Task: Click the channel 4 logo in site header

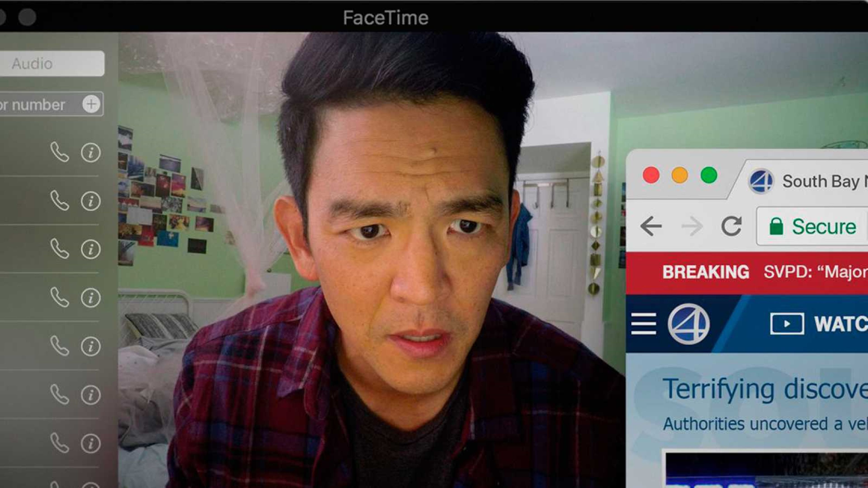Action: 688,324
